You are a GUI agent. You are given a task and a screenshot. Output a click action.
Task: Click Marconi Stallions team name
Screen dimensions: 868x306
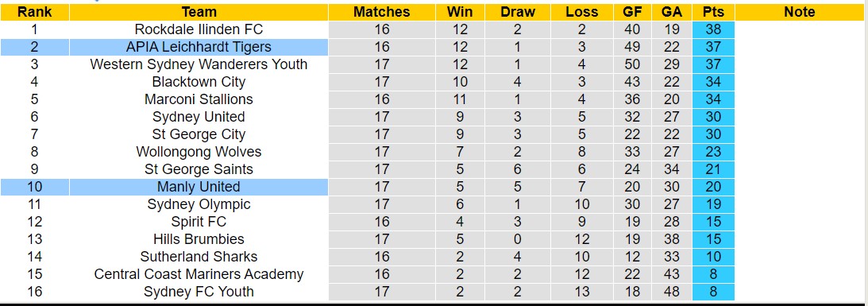coord(199,99)
